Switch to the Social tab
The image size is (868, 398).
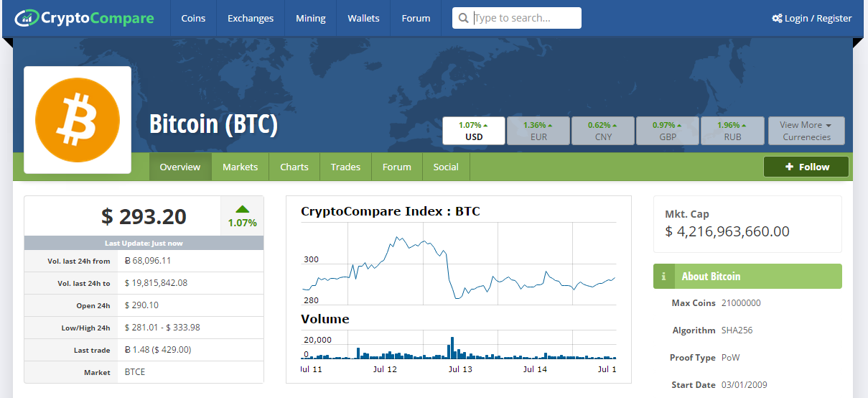point(446,167)
